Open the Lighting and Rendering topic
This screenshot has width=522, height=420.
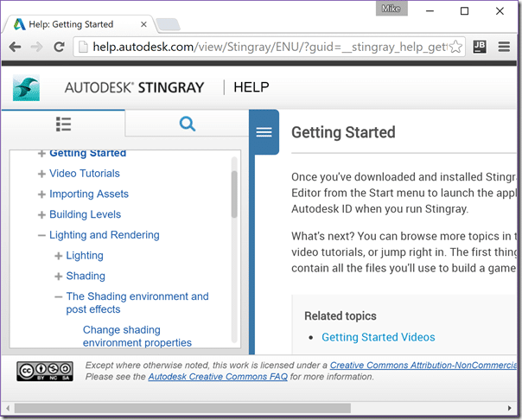tap(105, 235)
